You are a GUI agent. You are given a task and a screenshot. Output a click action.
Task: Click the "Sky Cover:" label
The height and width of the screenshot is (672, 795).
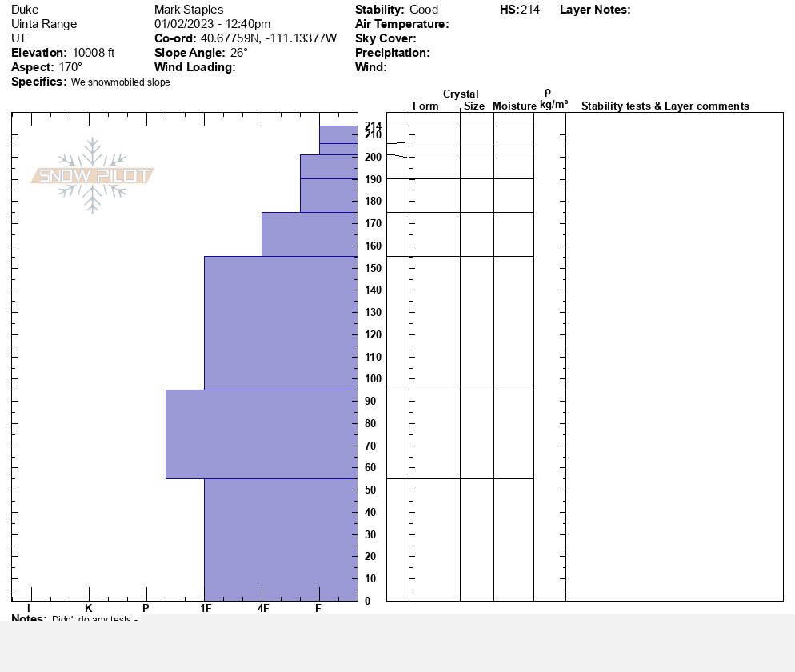point(386,38)
